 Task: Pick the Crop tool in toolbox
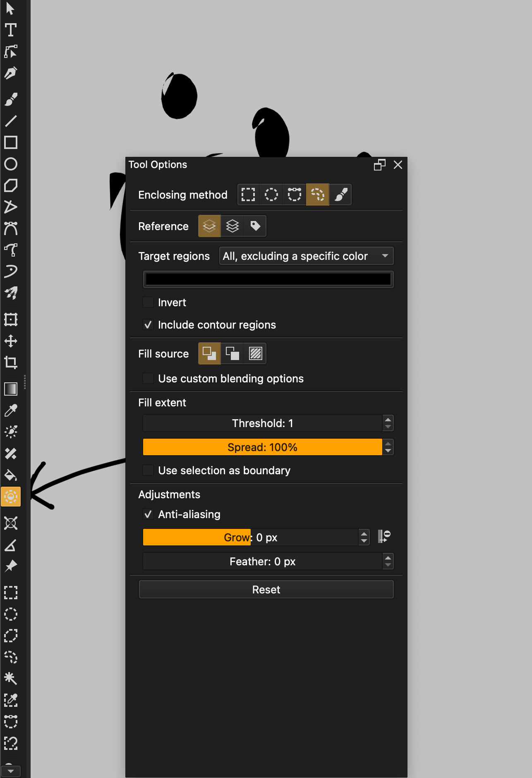pos(10,363)
